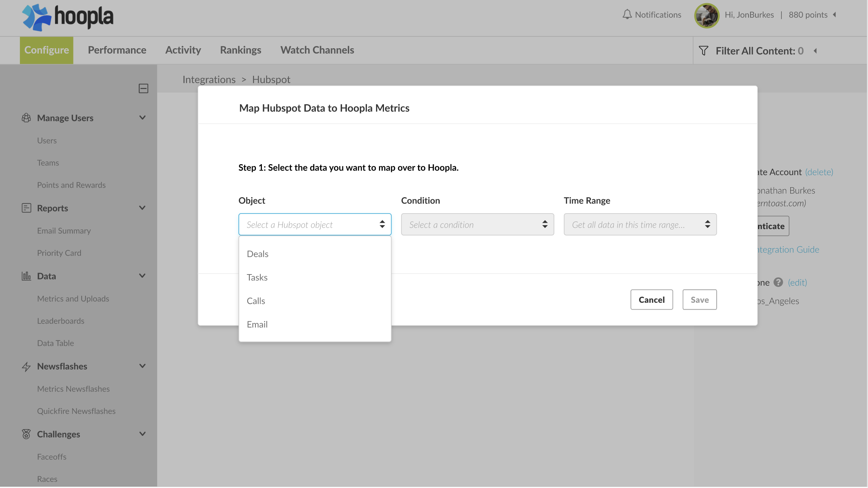Switch to the Performance tab
This screenshot has width=868, height=488.
point(117,50)
